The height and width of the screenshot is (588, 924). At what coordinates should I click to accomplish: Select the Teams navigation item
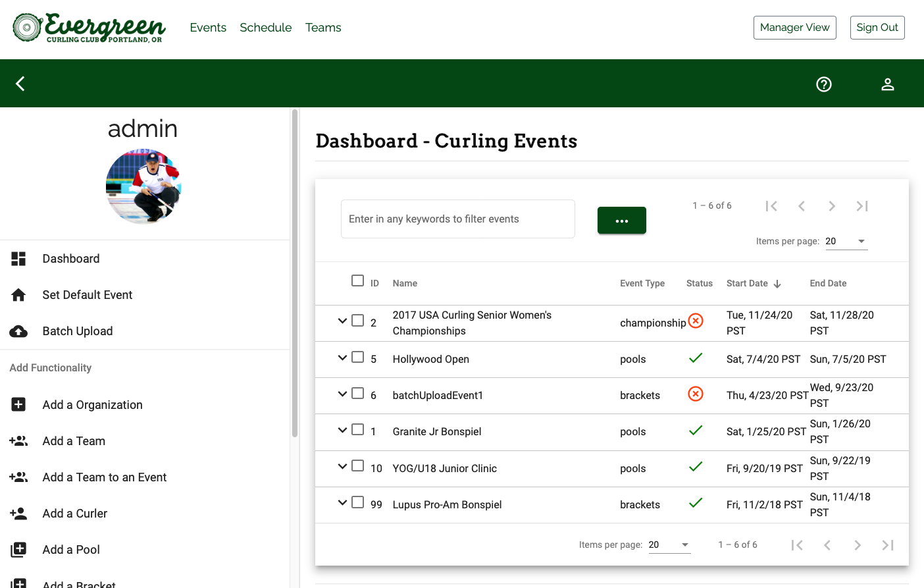click(323, 28)
